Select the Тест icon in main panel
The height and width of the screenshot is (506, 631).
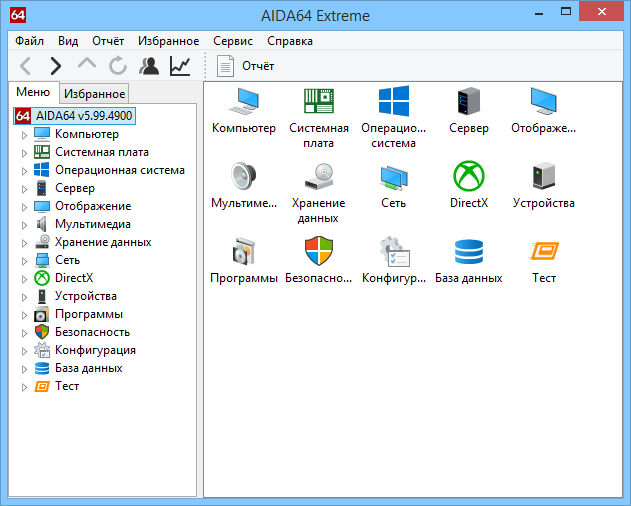(544, 252)
